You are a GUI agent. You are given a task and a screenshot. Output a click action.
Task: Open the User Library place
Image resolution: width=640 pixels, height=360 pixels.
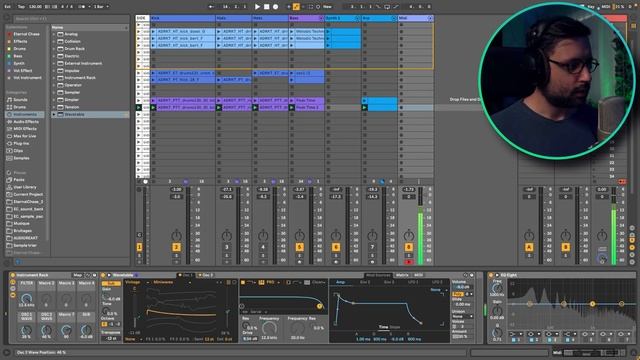[x=25, y=187]
